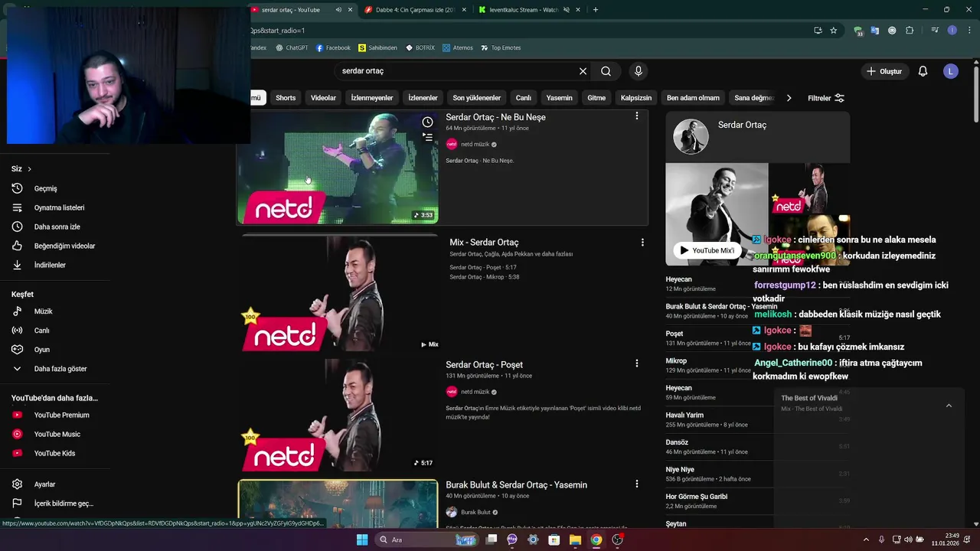This screenshot has width=980, height=551.
Task: Clear the search box with X
Action: [583, 71]
